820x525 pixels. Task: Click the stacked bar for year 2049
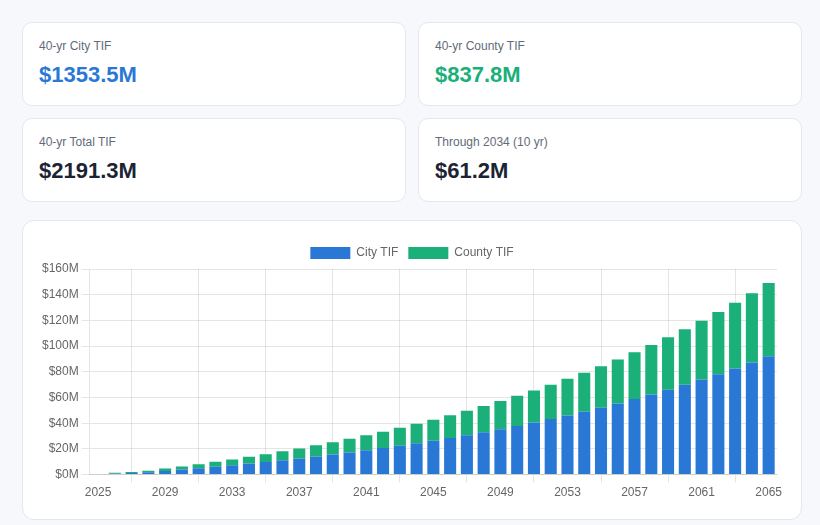500,438
